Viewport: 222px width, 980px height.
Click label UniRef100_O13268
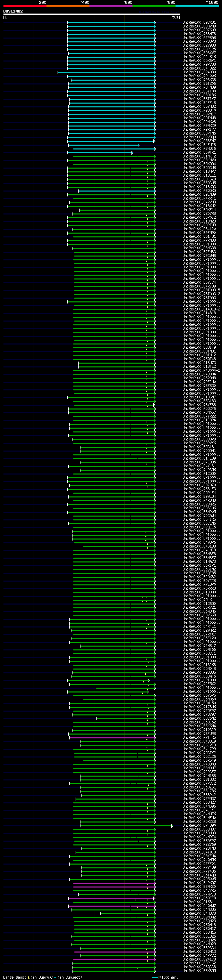point(199,665)
